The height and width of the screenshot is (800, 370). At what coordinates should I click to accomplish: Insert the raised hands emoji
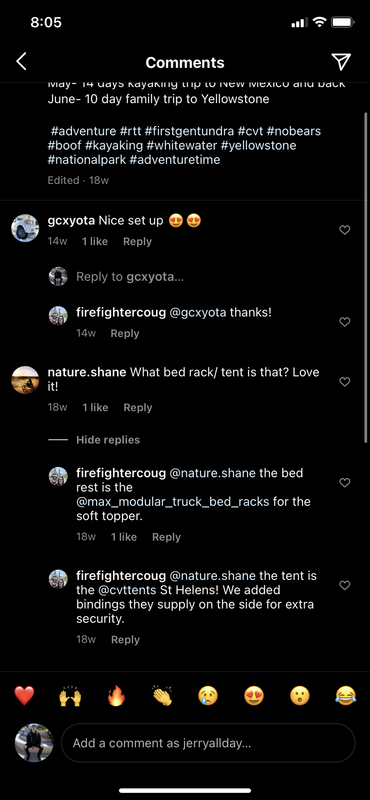click(x=70, y=695)
